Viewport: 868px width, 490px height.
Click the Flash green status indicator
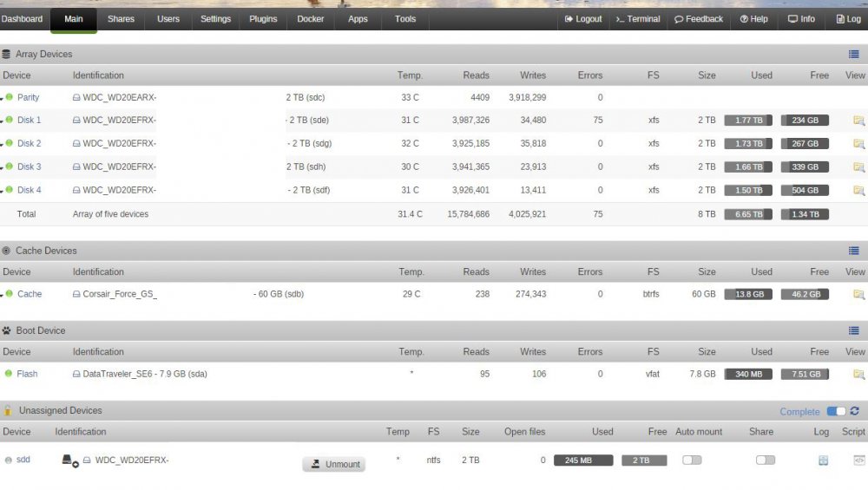(9, 373)
